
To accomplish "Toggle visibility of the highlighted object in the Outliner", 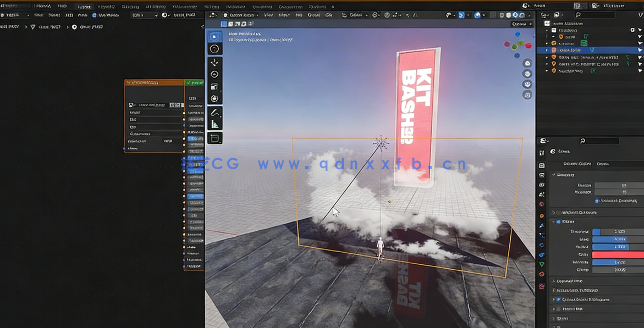I will click(639, 50).
